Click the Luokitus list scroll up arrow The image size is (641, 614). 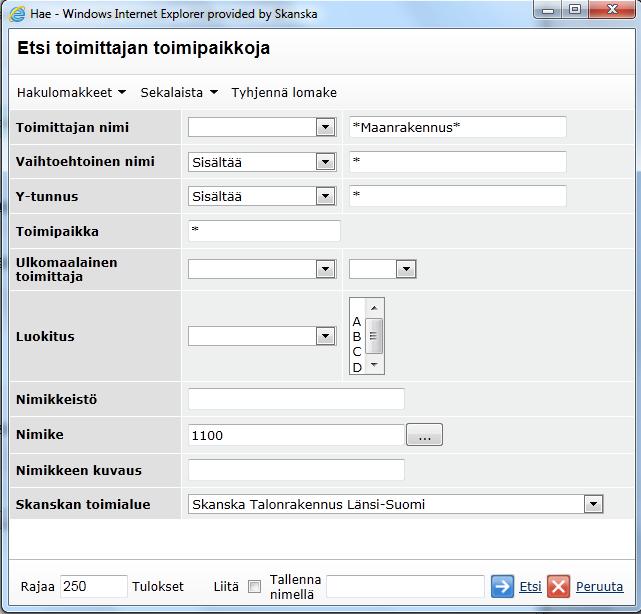[374, 308]
